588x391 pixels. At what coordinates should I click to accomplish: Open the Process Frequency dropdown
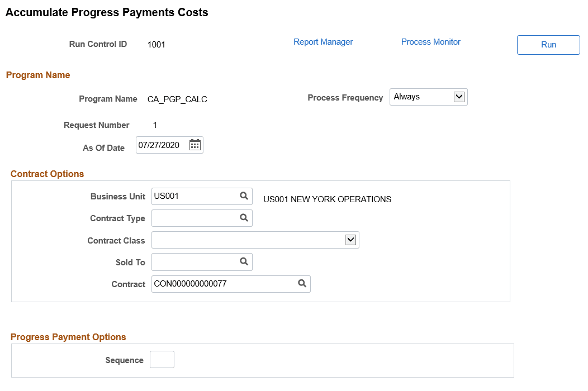(459, 97)
